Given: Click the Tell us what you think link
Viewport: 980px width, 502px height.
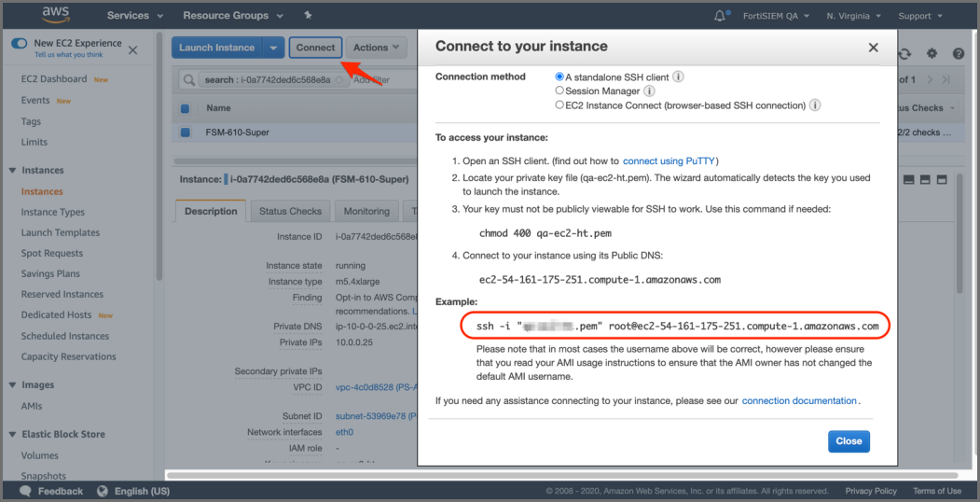Looking at the screenshot, I should pos(69,55).
